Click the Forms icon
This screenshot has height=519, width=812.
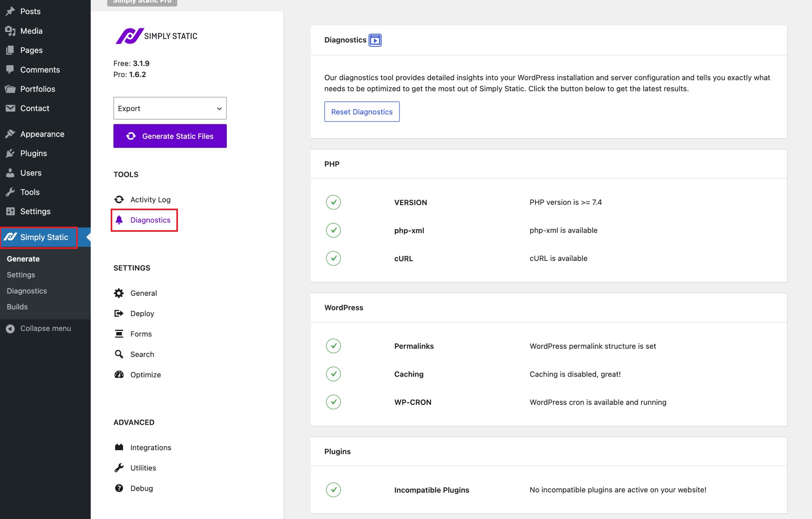point(119,334)
